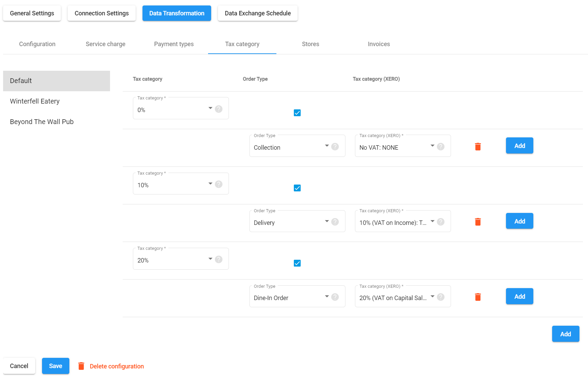
Task: Uncheck the checkbox in the 0% row
Action: pos(297,113)
